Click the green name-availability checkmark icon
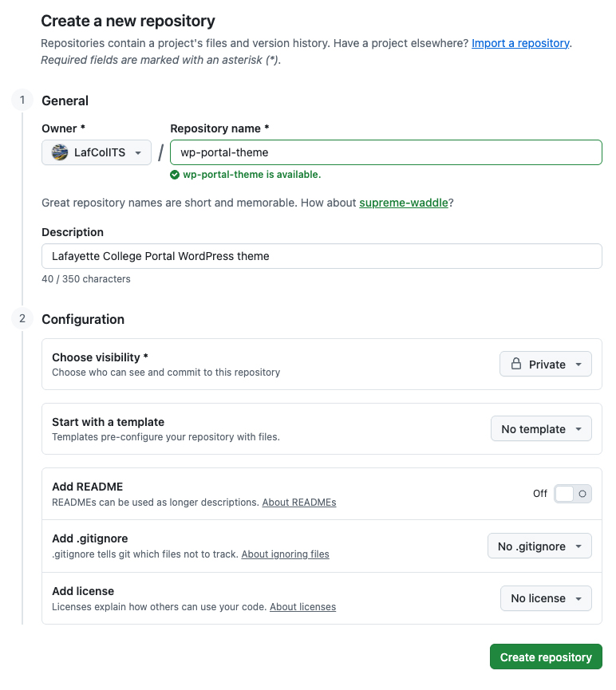The height and width of the screenshot is (690, 616). [x=175, y=174]
